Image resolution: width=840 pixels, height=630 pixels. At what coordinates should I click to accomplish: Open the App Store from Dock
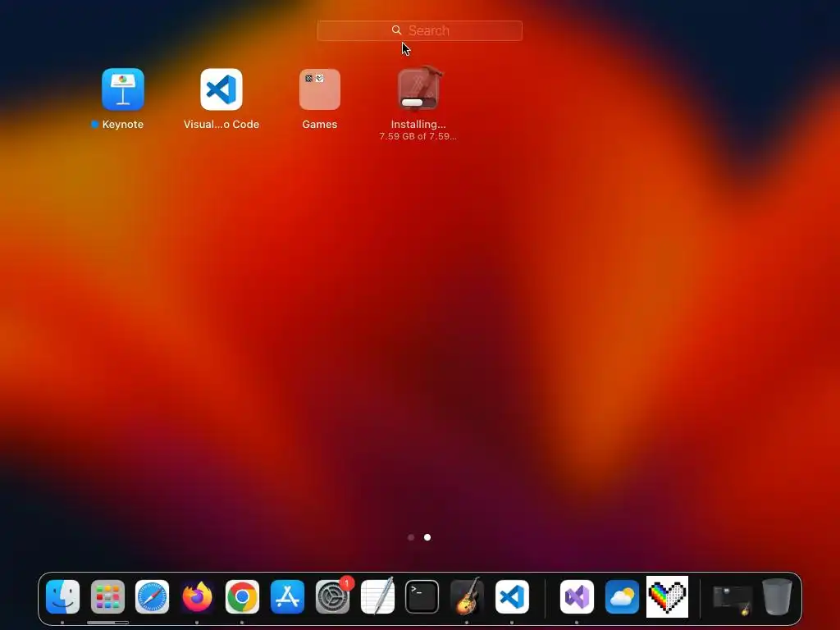pos(287,597)
